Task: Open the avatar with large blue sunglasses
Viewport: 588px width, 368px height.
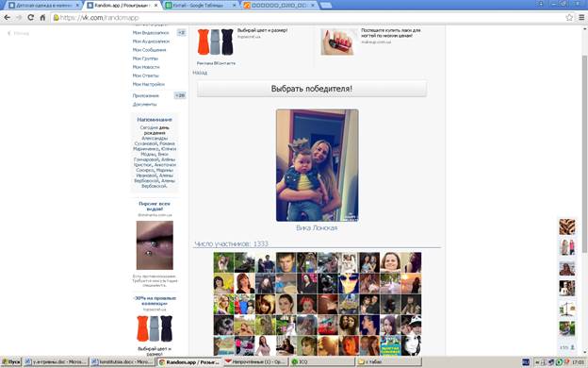Action: click(x=349, y=283)
